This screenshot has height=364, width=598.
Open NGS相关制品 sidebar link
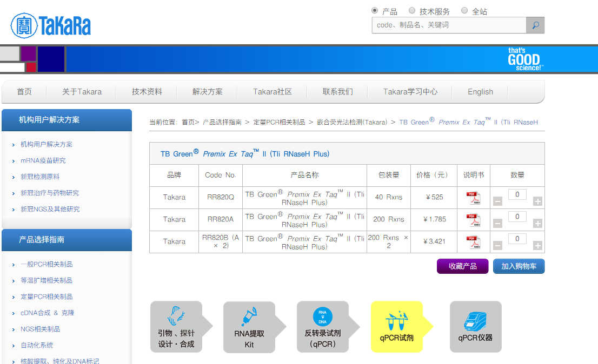(40, 329)
